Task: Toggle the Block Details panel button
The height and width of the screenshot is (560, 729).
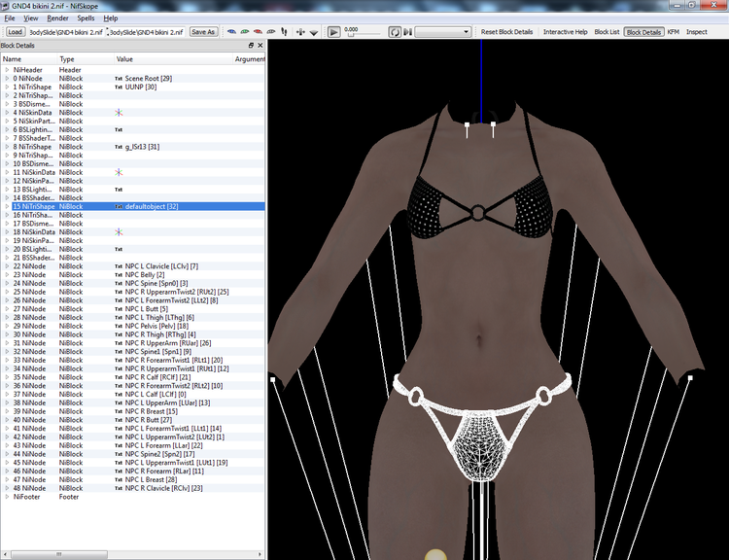Action: tap(643, 32)
